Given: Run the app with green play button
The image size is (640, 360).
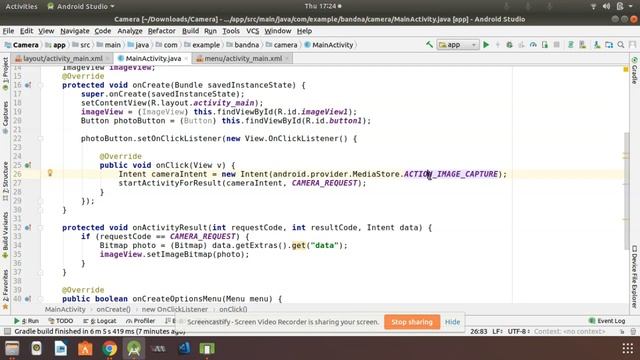Looking at the screenshot, I should 486,44.
